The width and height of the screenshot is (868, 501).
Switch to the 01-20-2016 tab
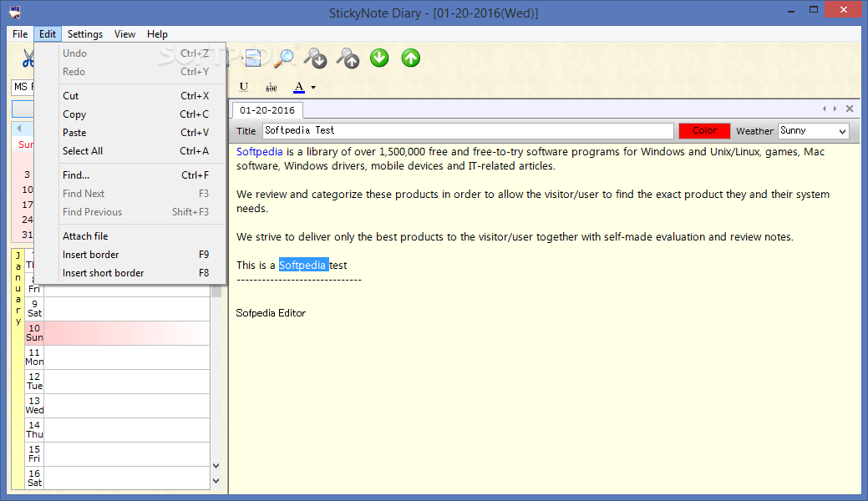coord(267,110)
